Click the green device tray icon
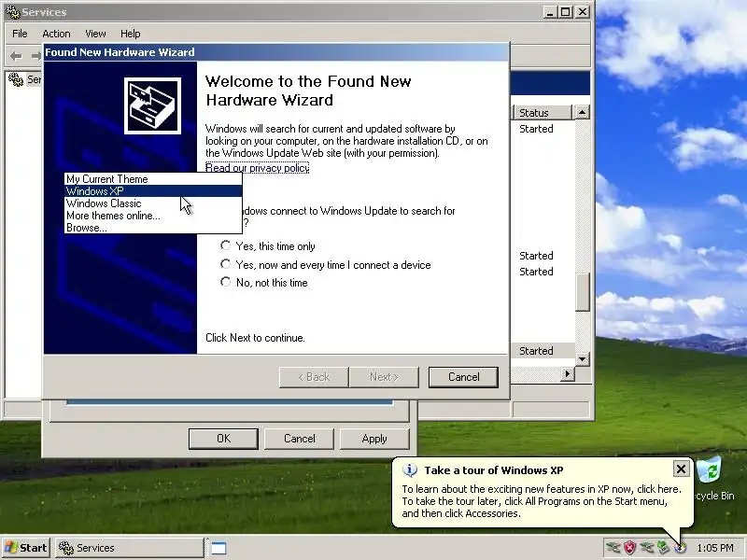 point(663,548)
